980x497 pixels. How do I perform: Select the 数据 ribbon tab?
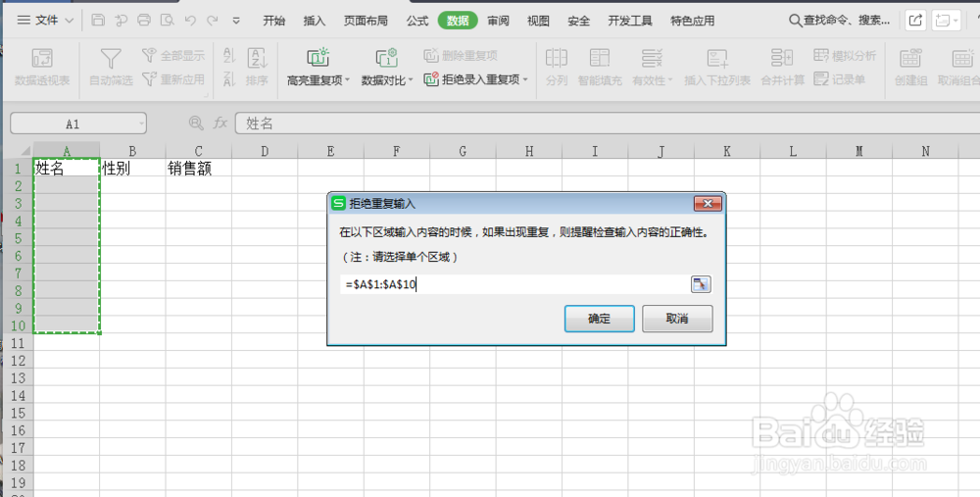[x=458, y=21]
